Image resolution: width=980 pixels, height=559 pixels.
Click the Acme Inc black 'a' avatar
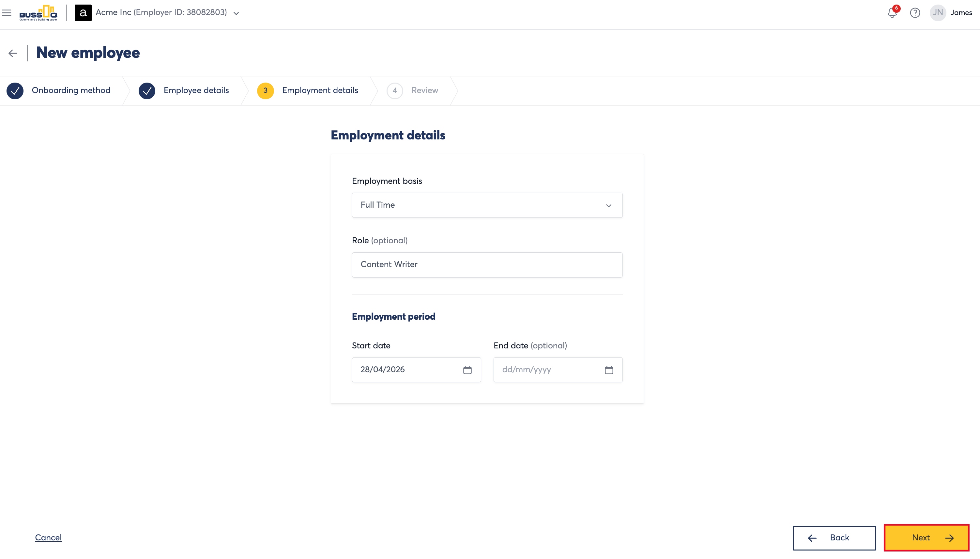[x=83, y=13]
